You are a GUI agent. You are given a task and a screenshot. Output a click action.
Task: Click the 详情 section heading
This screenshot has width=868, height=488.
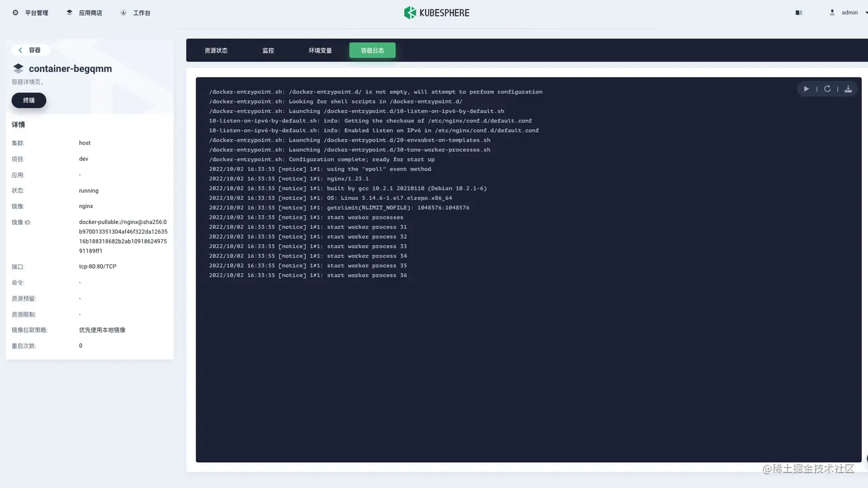point(18,125)
